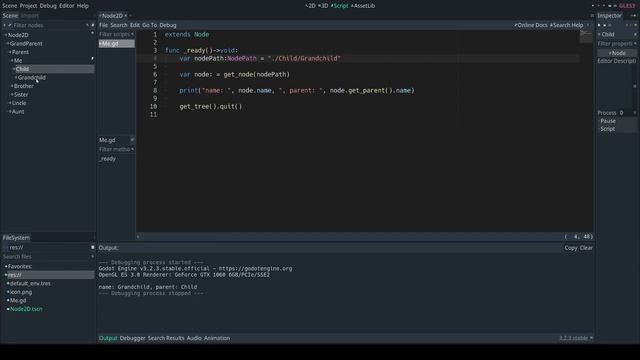
Task: Click the Filter methods field
Action: (x=116, y=149)
